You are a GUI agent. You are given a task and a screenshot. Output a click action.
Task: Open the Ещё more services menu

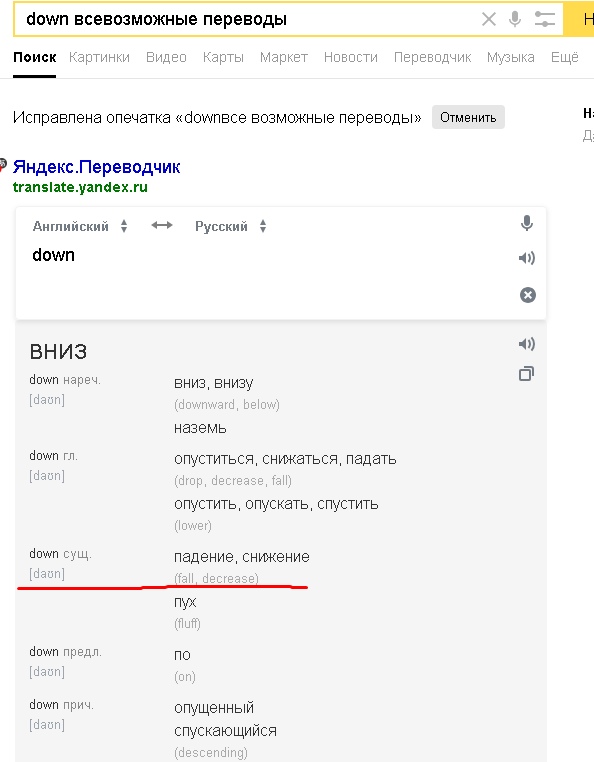(x=564, y=57)
